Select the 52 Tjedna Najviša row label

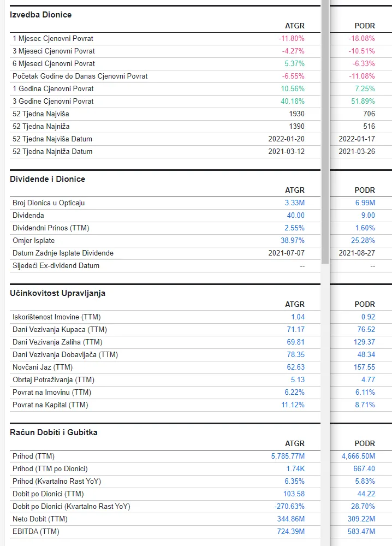click(x=41, y=114)
